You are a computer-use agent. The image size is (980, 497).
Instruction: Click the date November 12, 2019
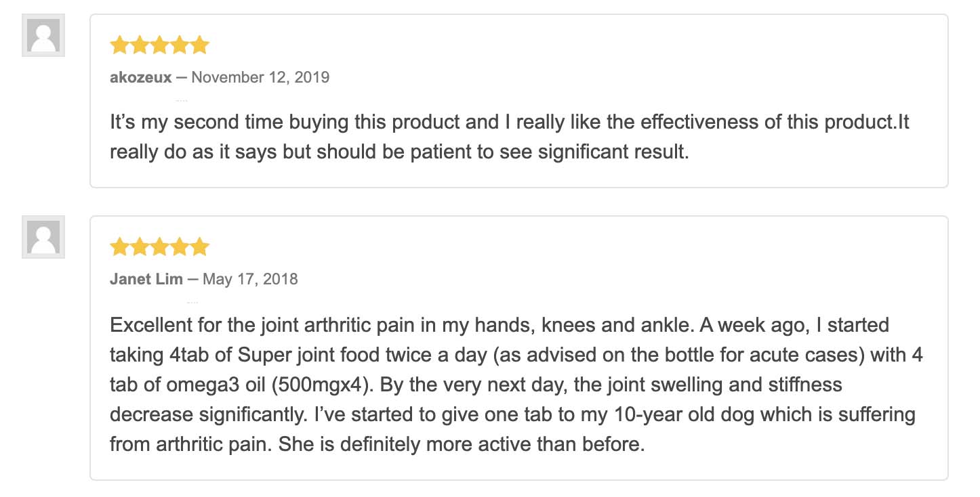[x=260, y=77]
